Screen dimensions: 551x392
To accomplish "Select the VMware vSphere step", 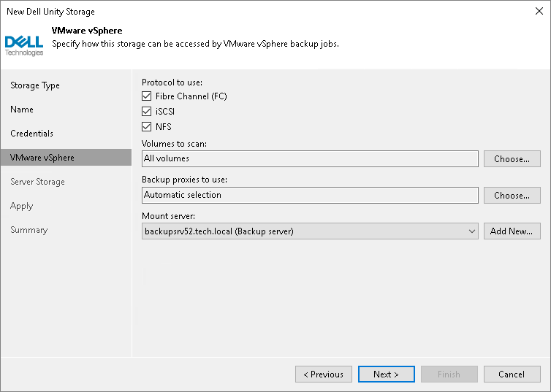I will pos(66,158).
